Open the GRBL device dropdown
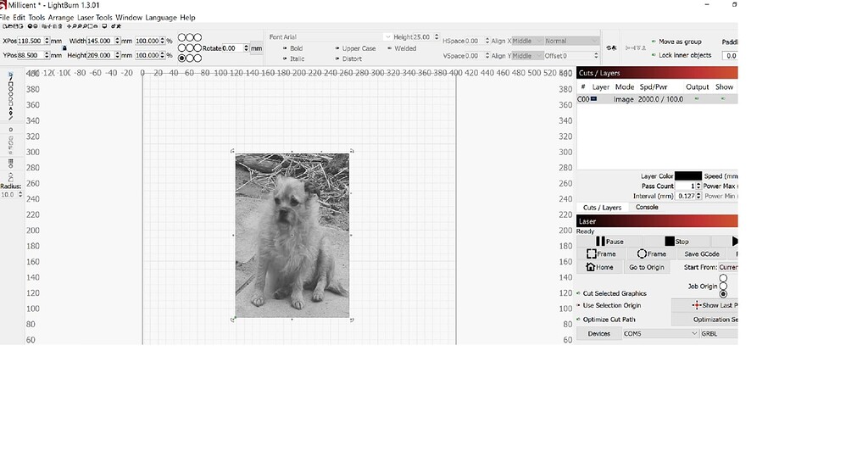 coord(719,334)
